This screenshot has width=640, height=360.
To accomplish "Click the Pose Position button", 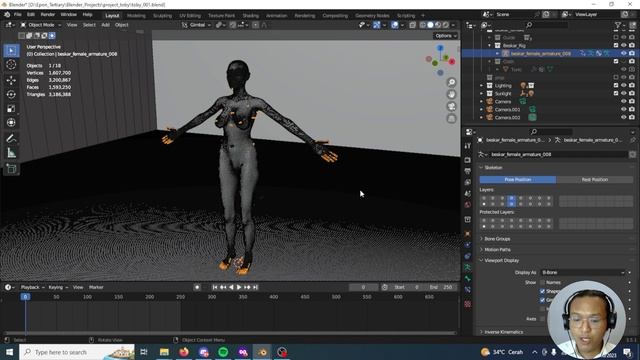I will (518, 180).
